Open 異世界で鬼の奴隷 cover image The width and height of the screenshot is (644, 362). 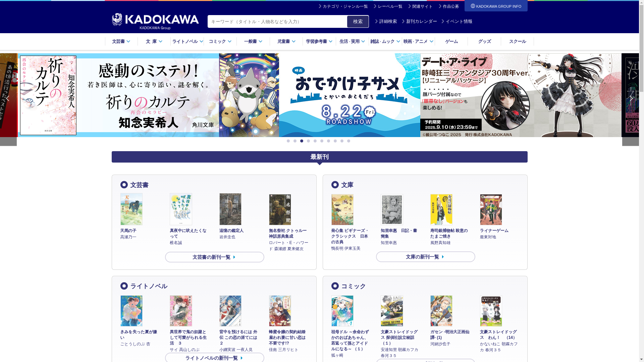point(181,311)
